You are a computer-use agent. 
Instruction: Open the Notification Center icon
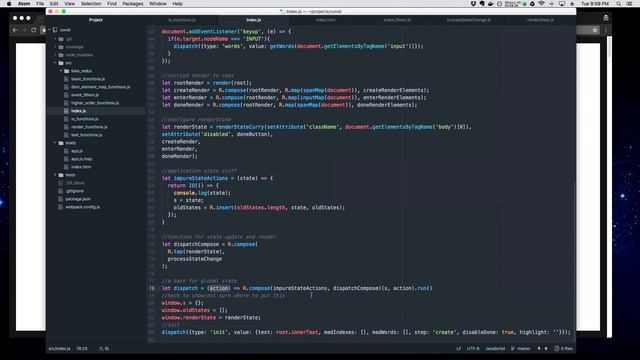coord(629,4)
